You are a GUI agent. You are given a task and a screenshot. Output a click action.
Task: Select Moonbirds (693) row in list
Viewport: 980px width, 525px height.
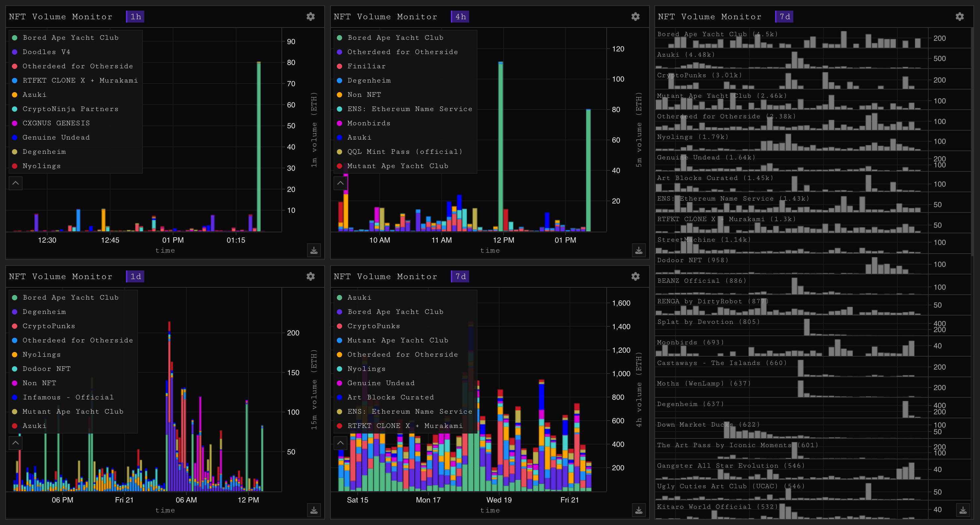[x=690, y=342]
